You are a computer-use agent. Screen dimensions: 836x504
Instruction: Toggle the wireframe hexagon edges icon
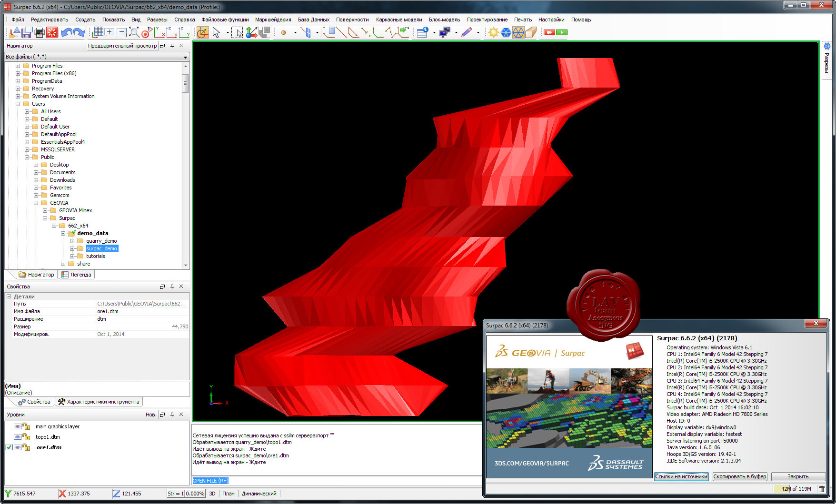[518, 32]
